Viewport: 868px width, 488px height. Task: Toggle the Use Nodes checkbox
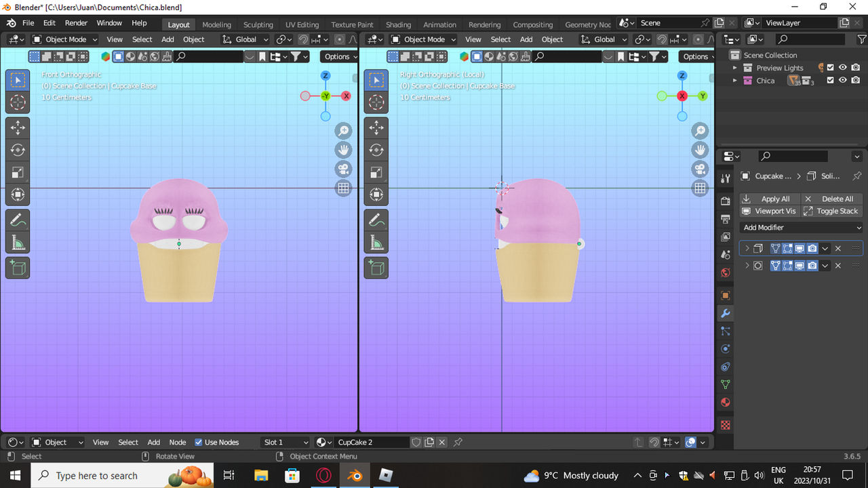click(199, 442)
